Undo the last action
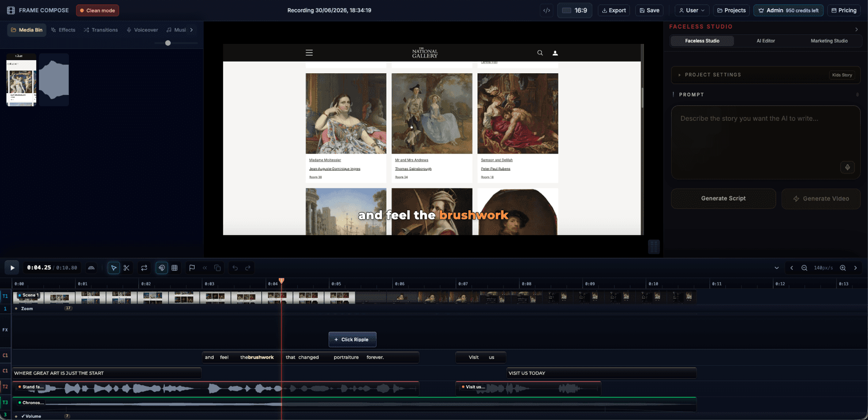 coord(235,268)
